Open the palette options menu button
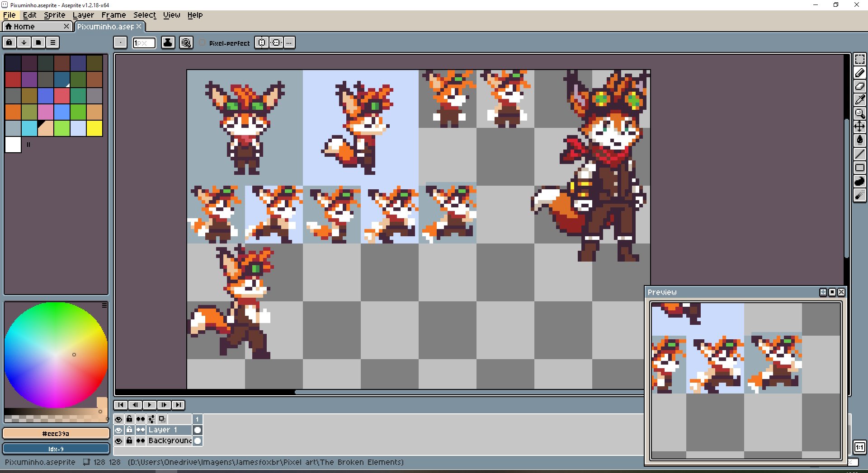 pos(53,42)
